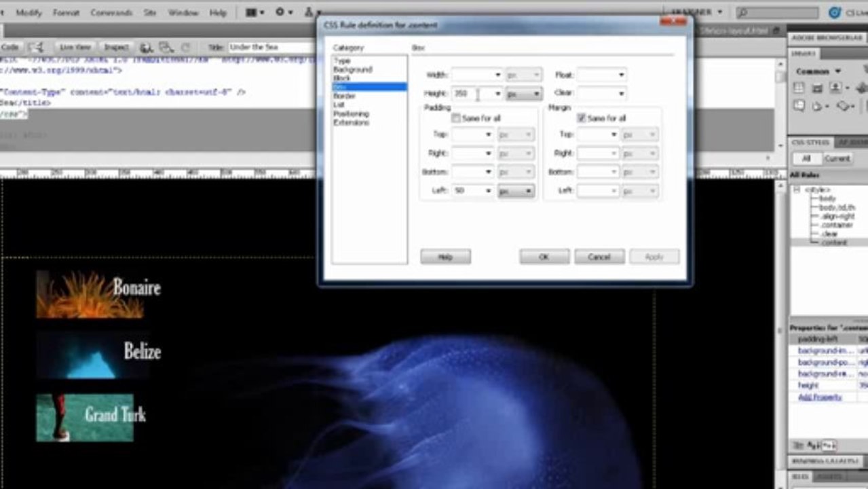This screenshot has height=489, width=868.
Task: Select the .container rule in All Rules
Action: pyautogui.click(x=835, y=225)
